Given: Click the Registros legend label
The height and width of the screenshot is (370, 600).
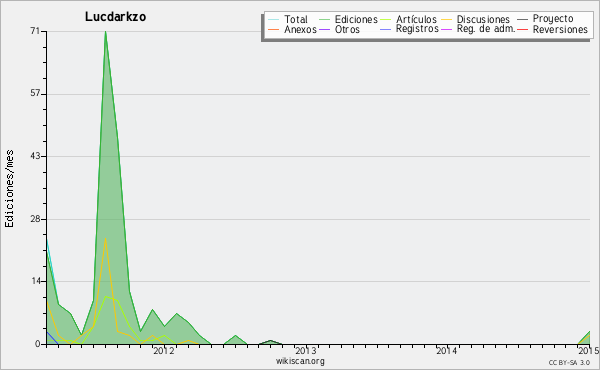Looking at the screenshot, I should tap(417, 29).
